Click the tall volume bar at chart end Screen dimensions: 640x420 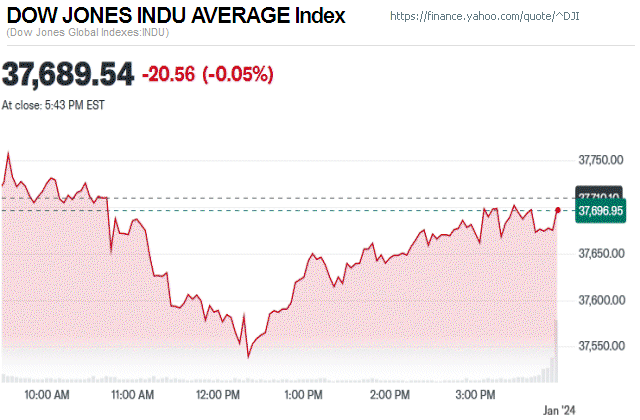tap(555, 352)
